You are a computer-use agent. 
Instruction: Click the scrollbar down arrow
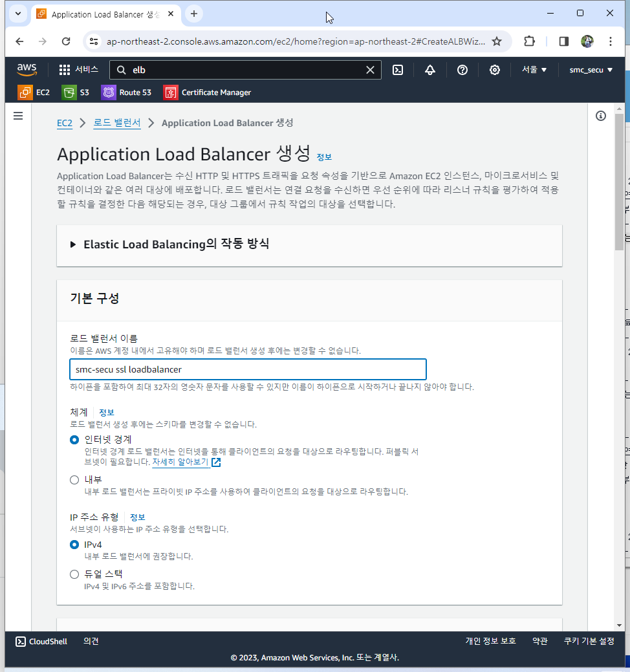[x=619, y=625]
